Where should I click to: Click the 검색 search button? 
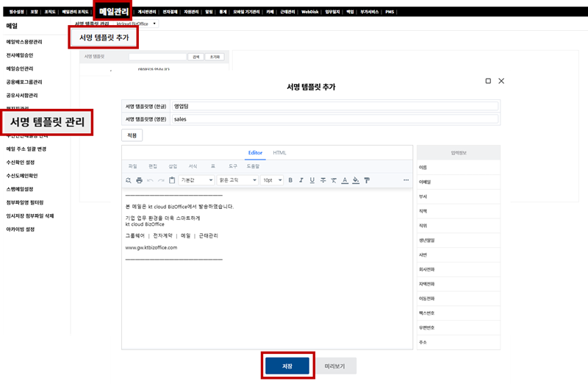point(196,57)
